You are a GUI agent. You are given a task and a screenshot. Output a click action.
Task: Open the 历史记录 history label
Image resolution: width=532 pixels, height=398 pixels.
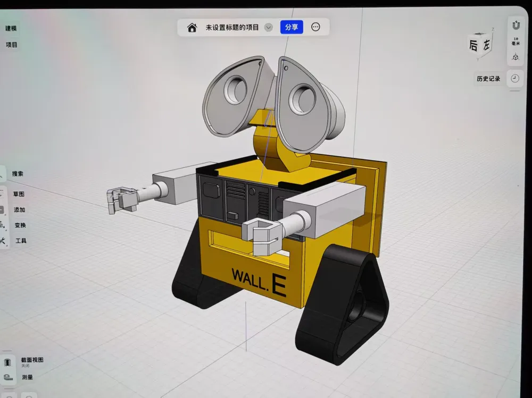point(488,79)
